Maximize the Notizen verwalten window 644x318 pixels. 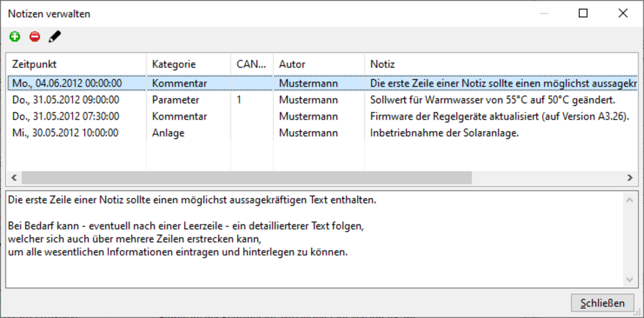tap(583, 13)
